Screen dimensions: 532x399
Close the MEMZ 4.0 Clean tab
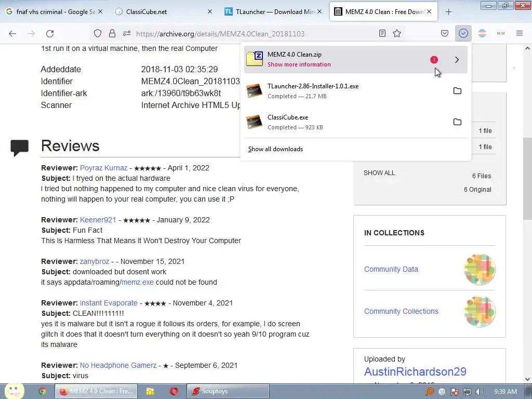coord(429,11)
